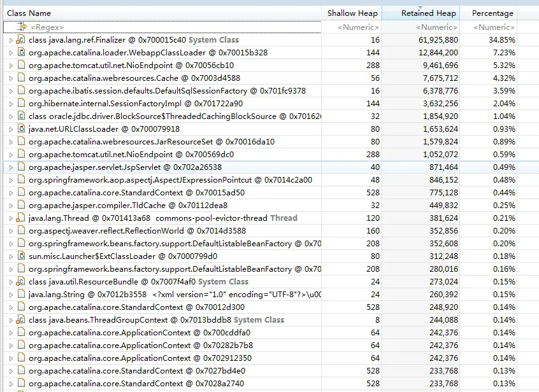Click the JarResourceSet object icon
Image resolution: width=539 pixels, height=392 pixels.
(21, 141)
